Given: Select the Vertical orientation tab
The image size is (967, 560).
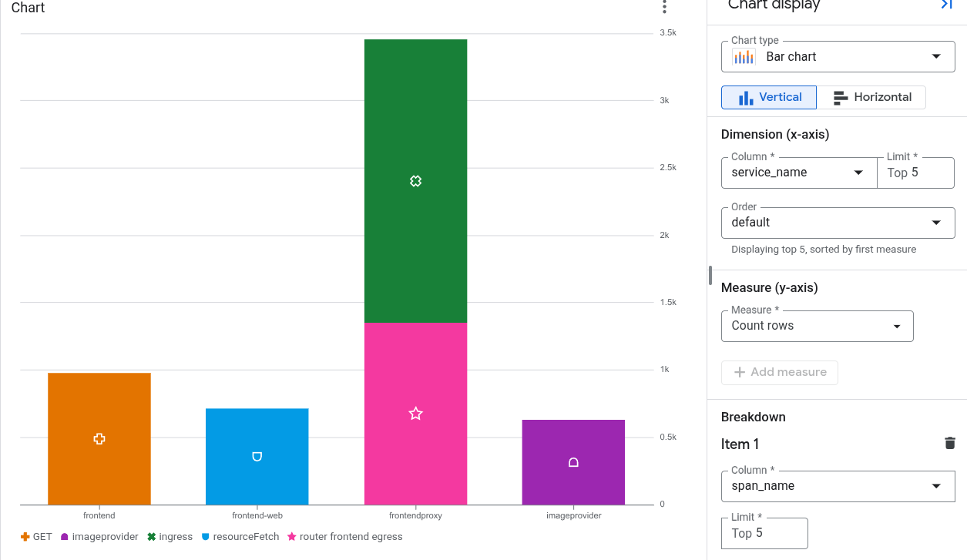Looking at the screenshot, I should 768,97.
